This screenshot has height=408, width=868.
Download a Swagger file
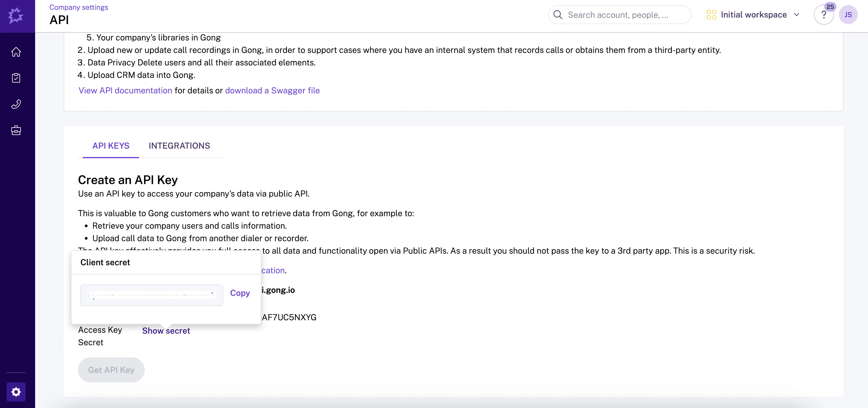(272, 90)
